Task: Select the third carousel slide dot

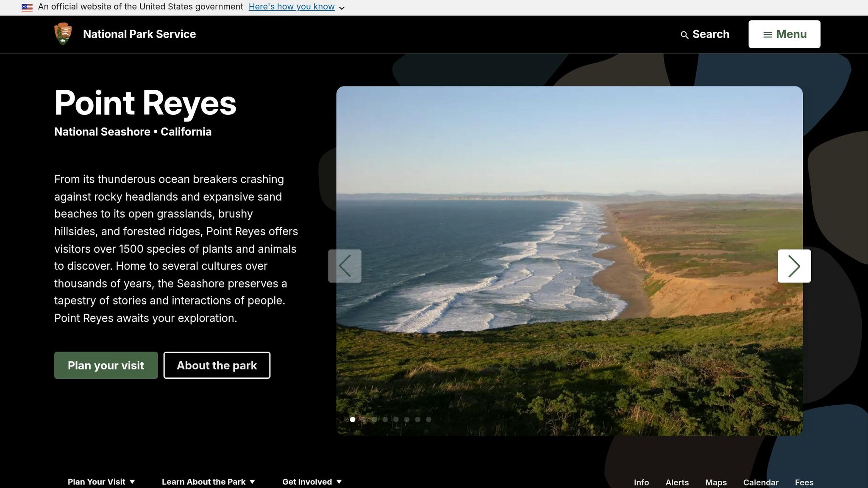Action: 374,419
